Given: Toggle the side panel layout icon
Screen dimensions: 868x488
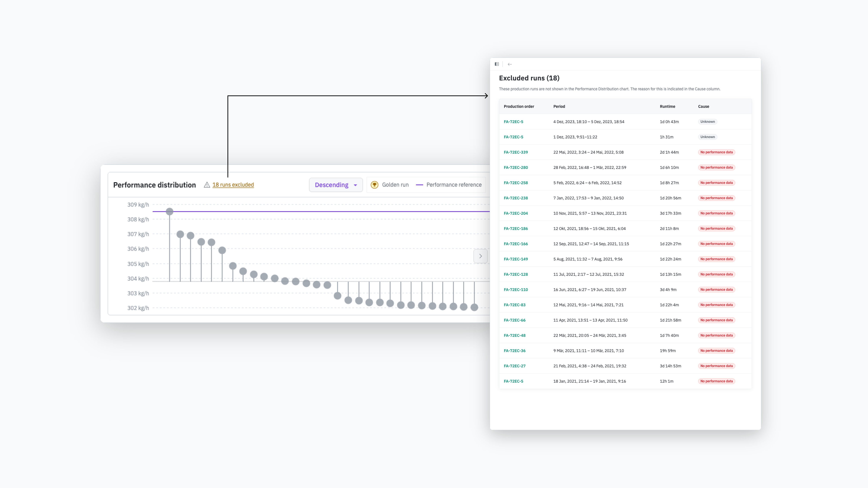Looking at the screenshot, I should coord(497,64).
